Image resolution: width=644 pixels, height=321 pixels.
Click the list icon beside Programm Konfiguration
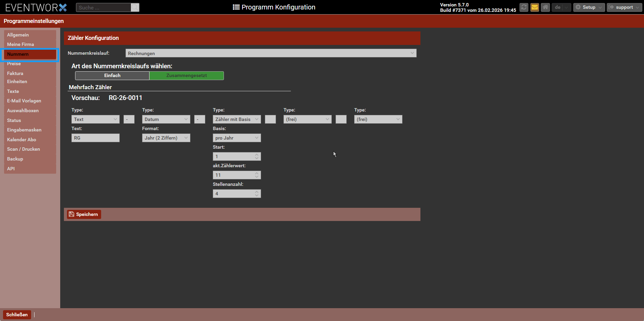(236, 7)
